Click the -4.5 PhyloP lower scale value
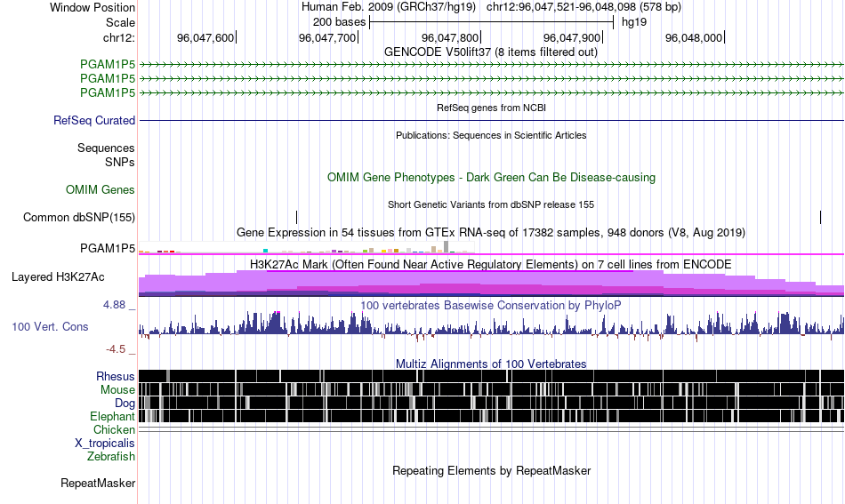Screen dimensions: 845x504 pos(116,349)
